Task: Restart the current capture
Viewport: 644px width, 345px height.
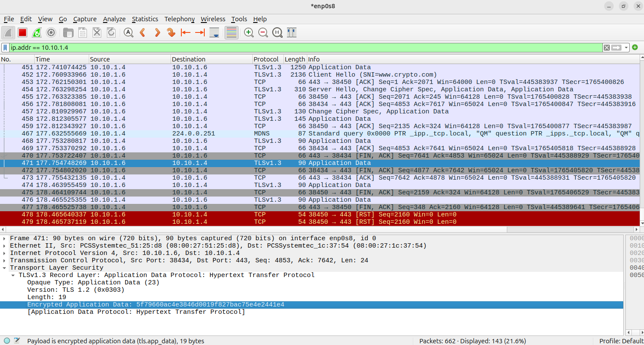Action: point(37,32)
